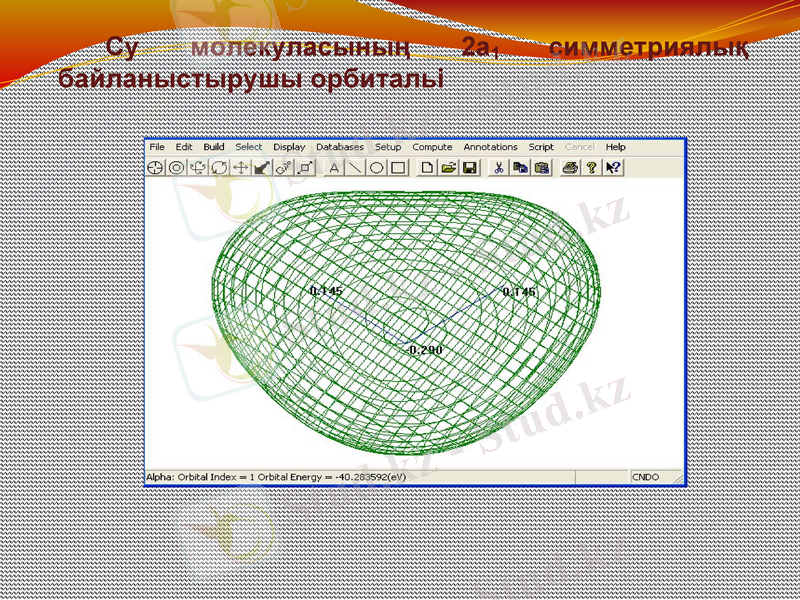Create a new file with New icon
This screenshot has width=800, height=600.
point(428,168)
